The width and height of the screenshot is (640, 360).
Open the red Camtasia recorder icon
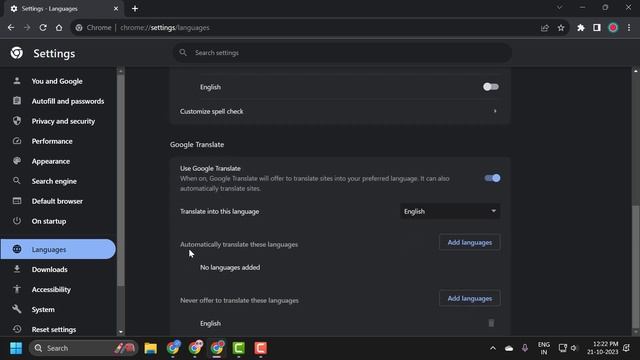point(261,348)
